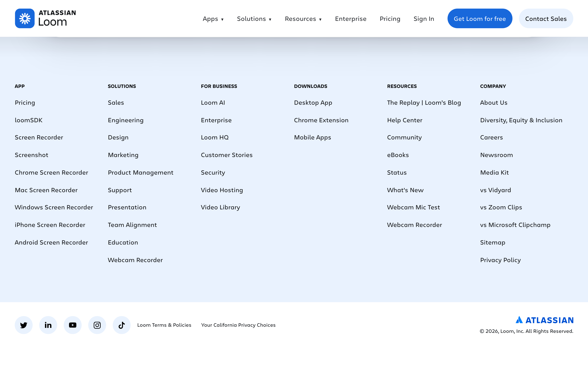The width and height of the screenshot is (588, 368).
Task: Click the Atlassian Loom logo in header
Action: (46, 18)
